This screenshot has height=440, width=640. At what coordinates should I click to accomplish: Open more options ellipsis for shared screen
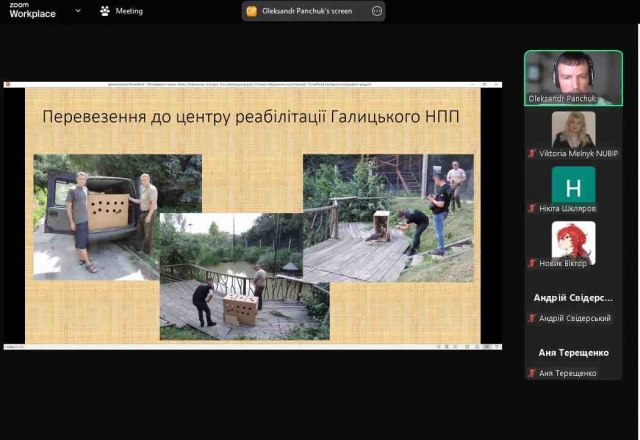tap(377, 11)
